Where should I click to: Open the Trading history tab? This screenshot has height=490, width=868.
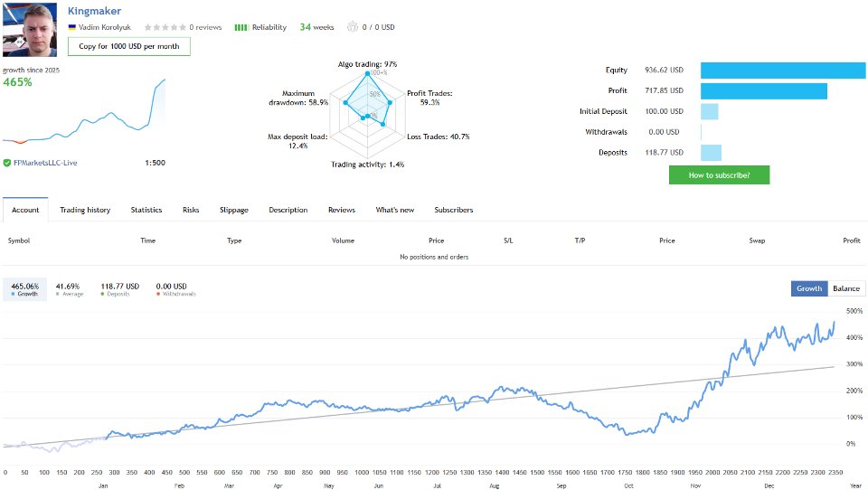(85, 210)
